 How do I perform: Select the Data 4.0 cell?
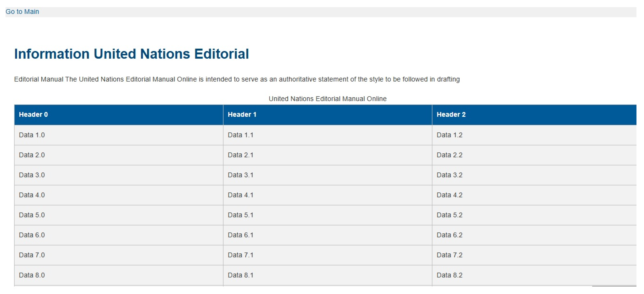pyautogui.click(x=119, y=195)
